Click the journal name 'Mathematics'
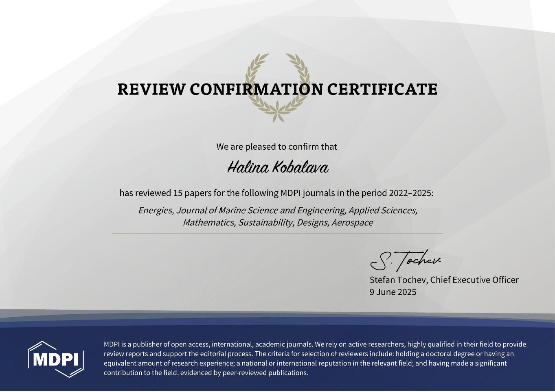 click(x=209, y=223)
